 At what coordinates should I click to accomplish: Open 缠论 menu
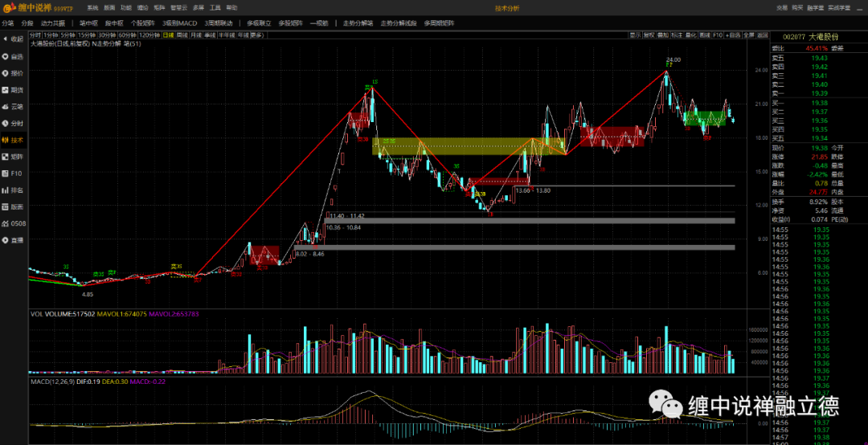(143, 8)
